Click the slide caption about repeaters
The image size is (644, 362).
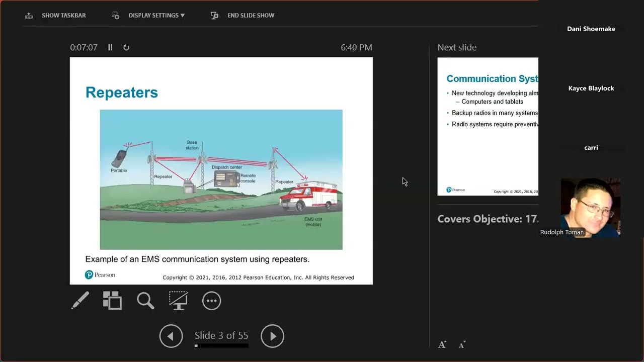(197, 259)
